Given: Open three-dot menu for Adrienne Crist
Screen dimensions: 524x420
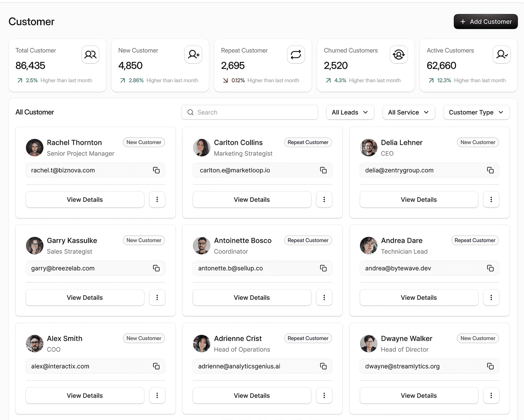Looking at the screenshot, I should pos(324,395).
